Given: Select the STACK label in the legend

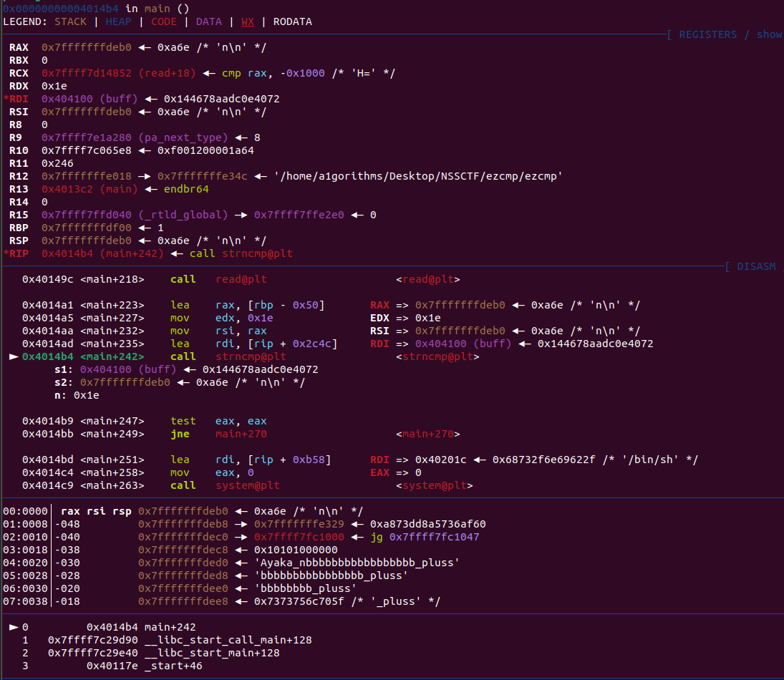Looking at the screenshot, I should click(x=70, y=21).
